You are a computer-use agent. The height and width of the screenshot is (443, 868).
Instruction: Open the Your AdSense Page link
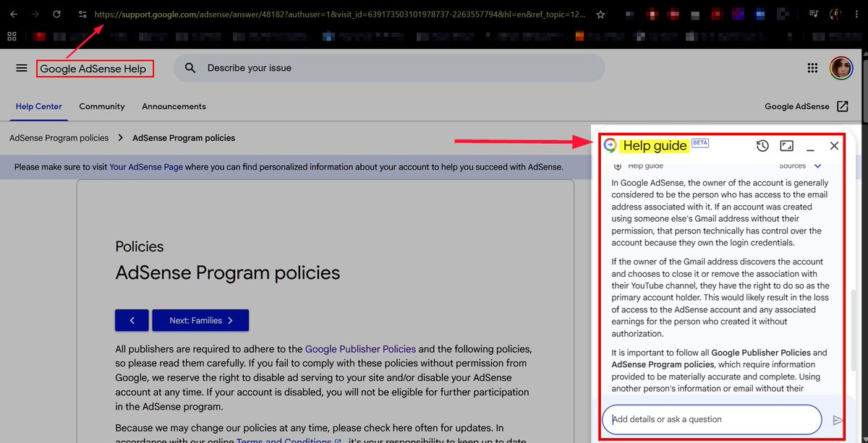[x=146, y=167]
